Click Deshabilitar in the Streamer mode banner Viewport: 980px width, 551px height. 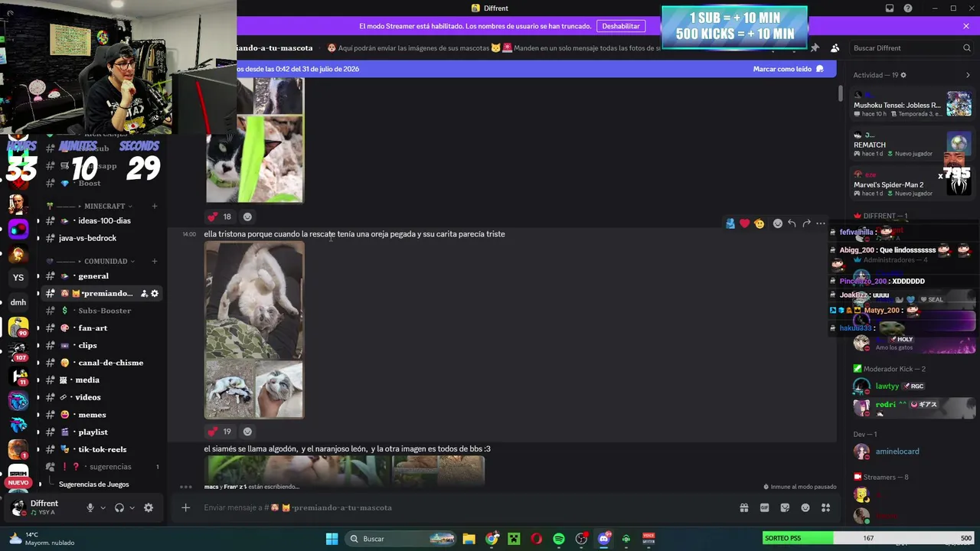pyautogui.click(x=621, y=26)
